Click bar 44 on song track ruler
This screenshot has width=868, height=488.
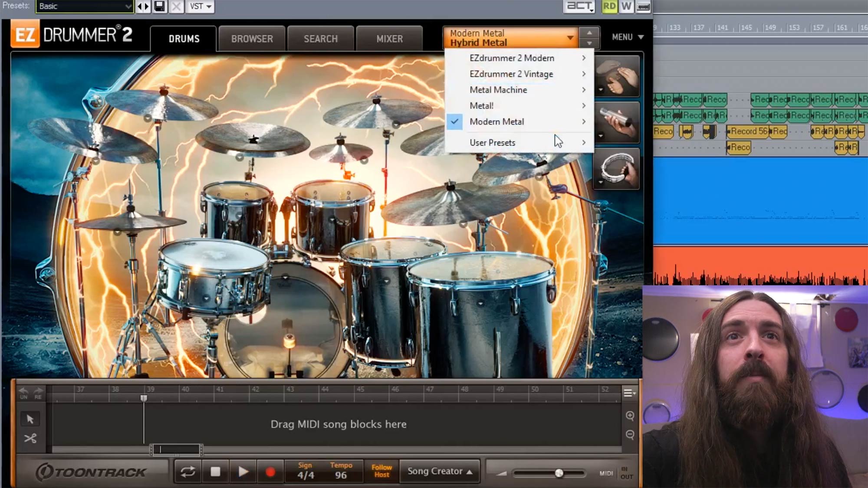coord(325,389)
